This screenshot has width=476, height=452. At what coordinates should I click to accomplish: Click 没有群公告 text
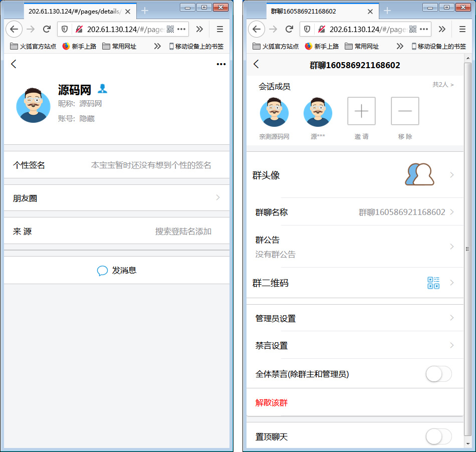276,254
